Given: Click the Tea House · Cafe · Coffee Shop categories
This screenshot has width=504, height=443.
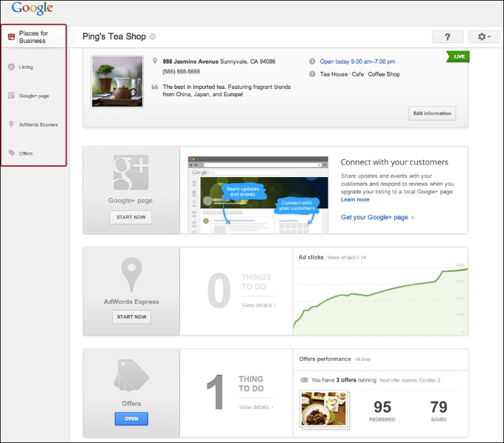Looking at the screenshot, I should pyautogui.click(x=359, y=74).
